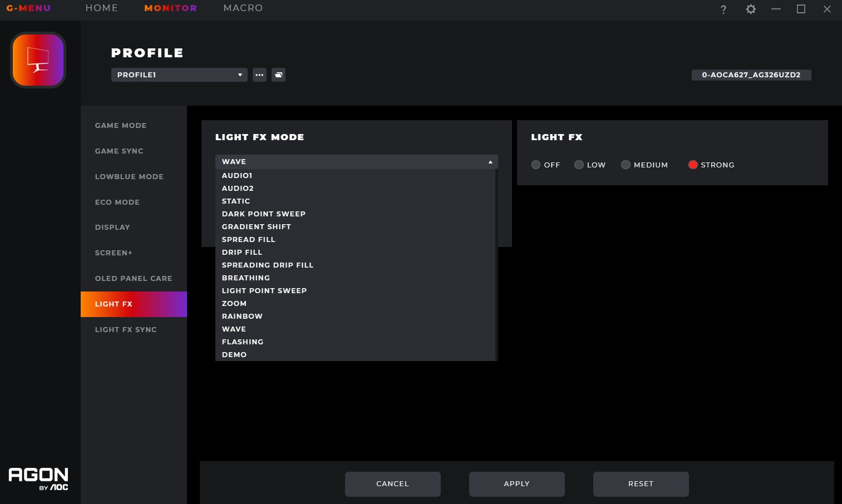This screenshot has height=504, width=842.
Task: Select RAINBOW light mode
Action: tap(355, 317)
